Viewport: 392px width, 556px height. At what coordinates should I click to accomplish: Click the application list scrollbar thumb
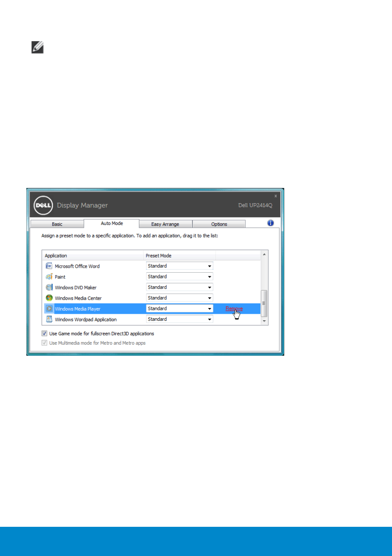[x=264, y=303]
